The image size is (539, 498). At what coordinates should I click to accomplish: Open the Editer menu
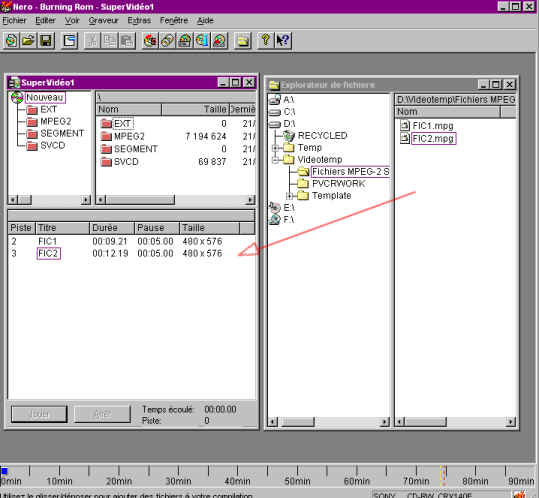coord(45,21)
